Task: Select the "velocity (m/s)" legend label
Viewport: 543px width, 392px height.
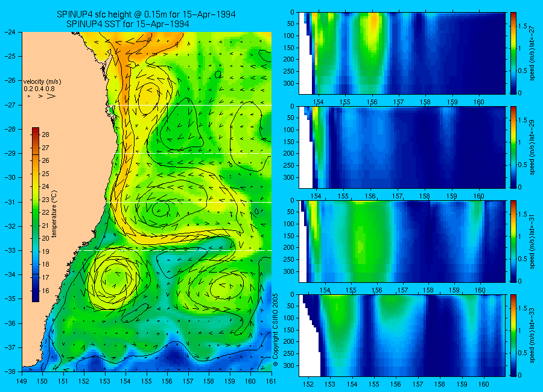Action: pyautogui.click(x=42, y=82)
